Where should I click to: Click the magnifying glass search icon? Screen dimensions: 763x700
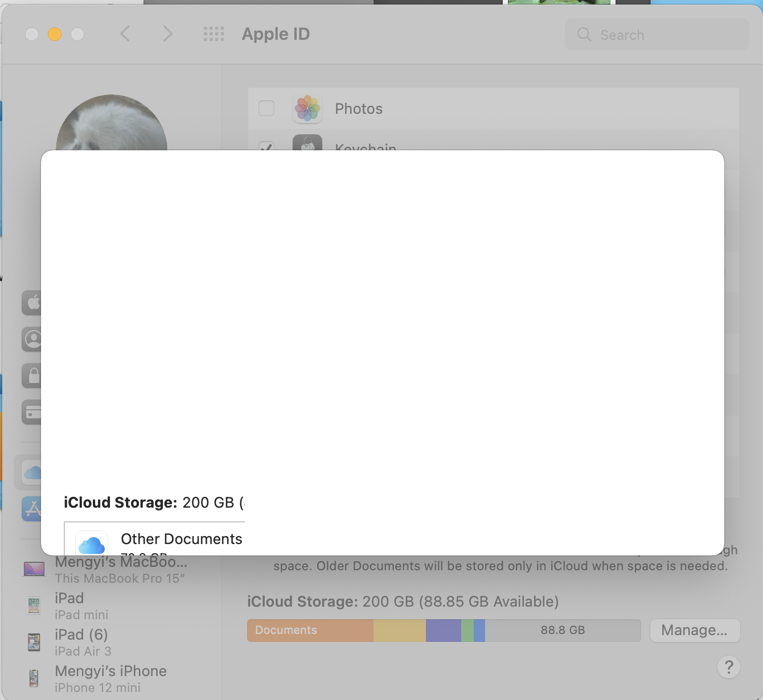[x=584, y=35]
